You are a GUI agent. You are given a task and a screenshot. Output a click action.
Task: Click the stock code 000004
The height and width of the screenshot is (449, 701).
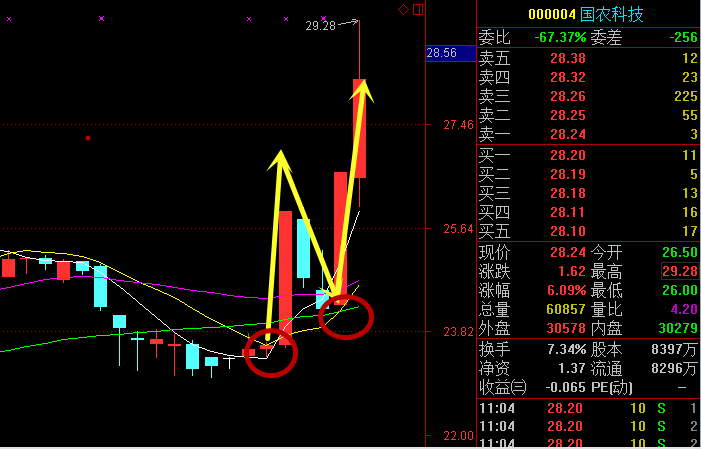click(x=554, y=14)
